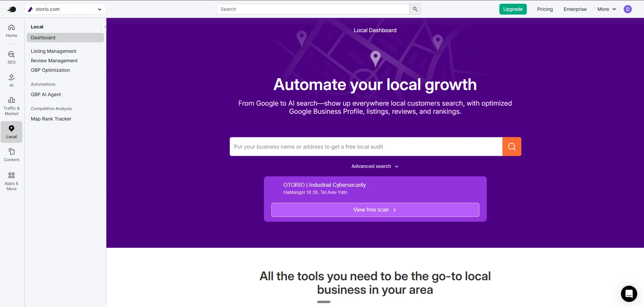
Task: Click the Semrush logo icon
Action: tap(12, 9)
